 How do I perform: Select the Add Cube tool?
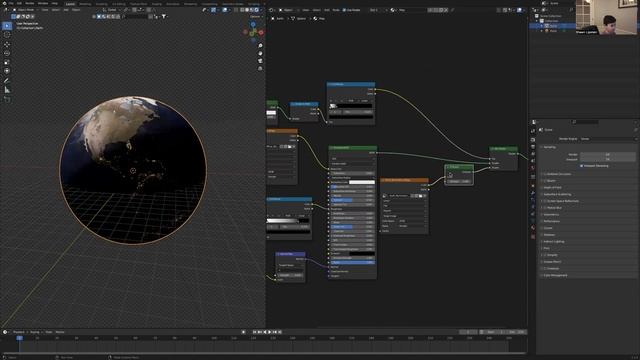(7, 99)
